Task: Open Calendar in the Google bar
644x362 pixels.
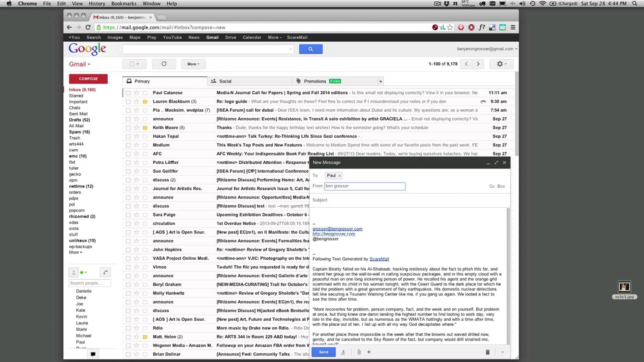Action: point(252,38)
